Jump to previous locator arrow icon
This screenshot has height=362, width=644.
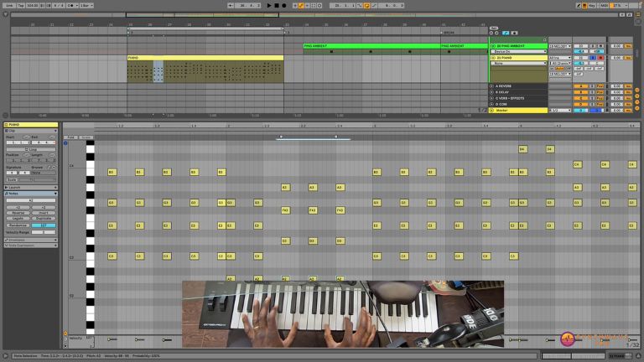pyautogui.click(x=491, y=33)
